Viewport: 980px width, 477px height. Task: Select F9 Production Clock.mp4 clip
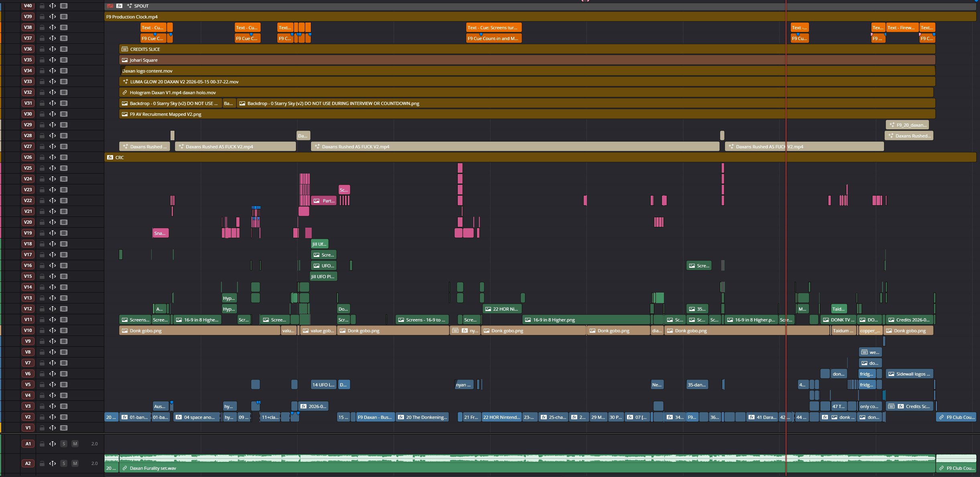(x=540, y=17)
